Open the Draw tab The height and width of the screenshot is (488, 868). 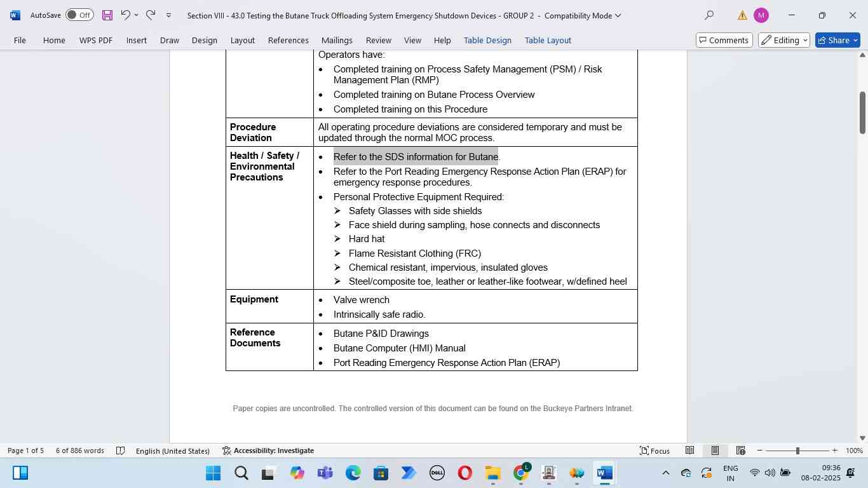pos(169,40)
